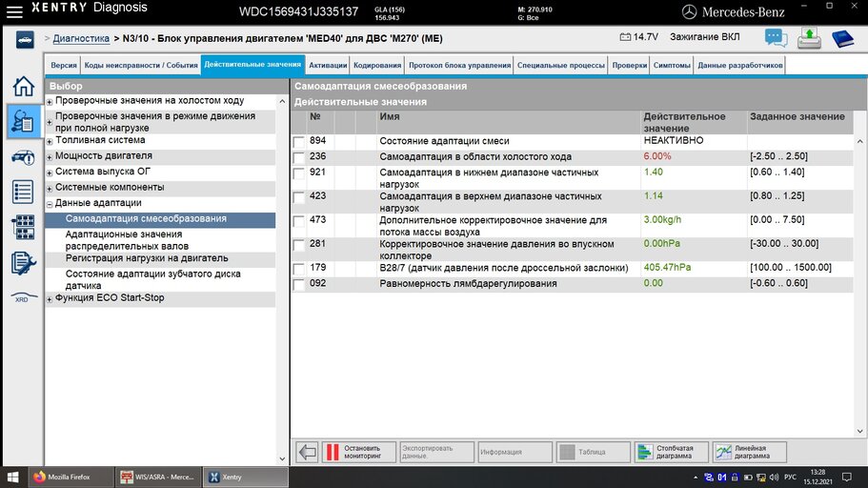Stop monitoring with the red pause button
The height and width of the screenshot is (488, 868).
(x=359, y=452)
